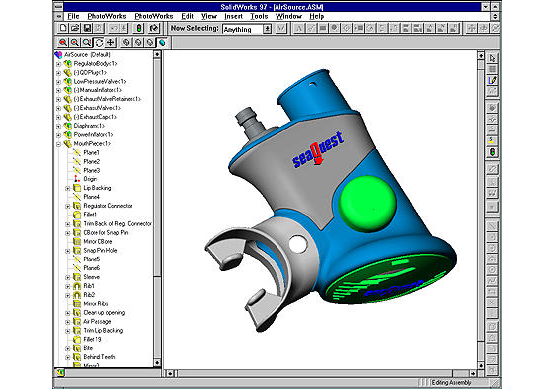Click the filled circle icon in top toolbar
Image resolution: width=555 pixels, height=389 pixels.
pyautogui.click(x=334, y=28)
